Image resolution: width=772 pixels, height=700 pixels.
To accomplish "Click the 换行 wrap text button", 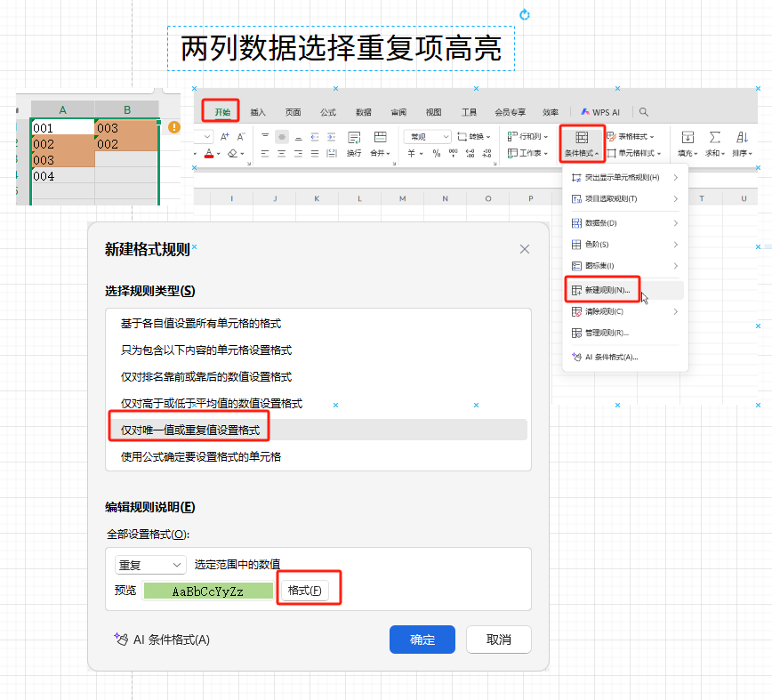I will [354, 144].
